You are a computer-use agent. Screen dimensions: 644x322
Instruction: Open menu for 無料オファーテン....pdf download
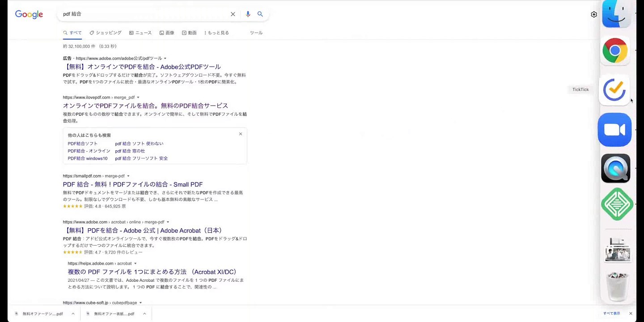pos(73,314)
